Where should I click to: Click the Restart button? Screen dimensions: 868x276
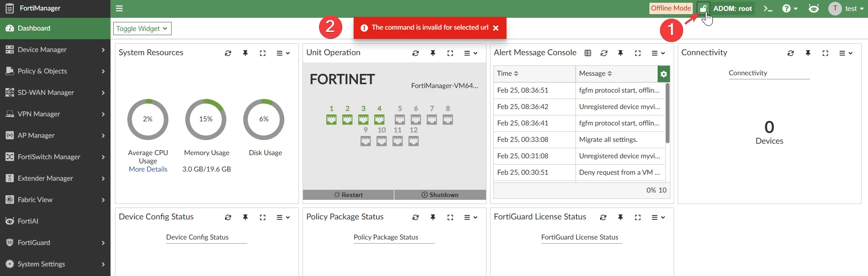click(x=348, y=195)
